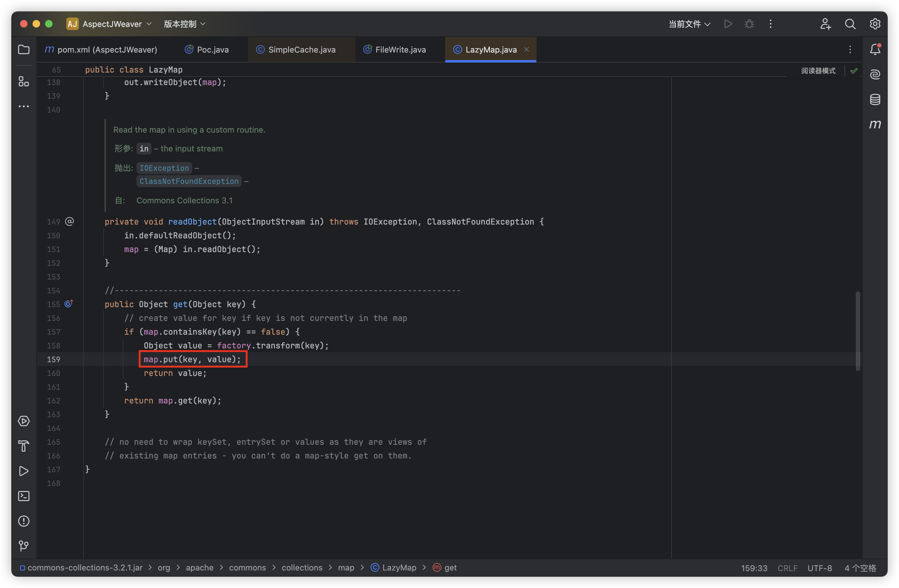Image resolution: width=899 pixels, height=588 pixels.
Task: Click the map breadcrumb segment
Action: pos(346,568)
